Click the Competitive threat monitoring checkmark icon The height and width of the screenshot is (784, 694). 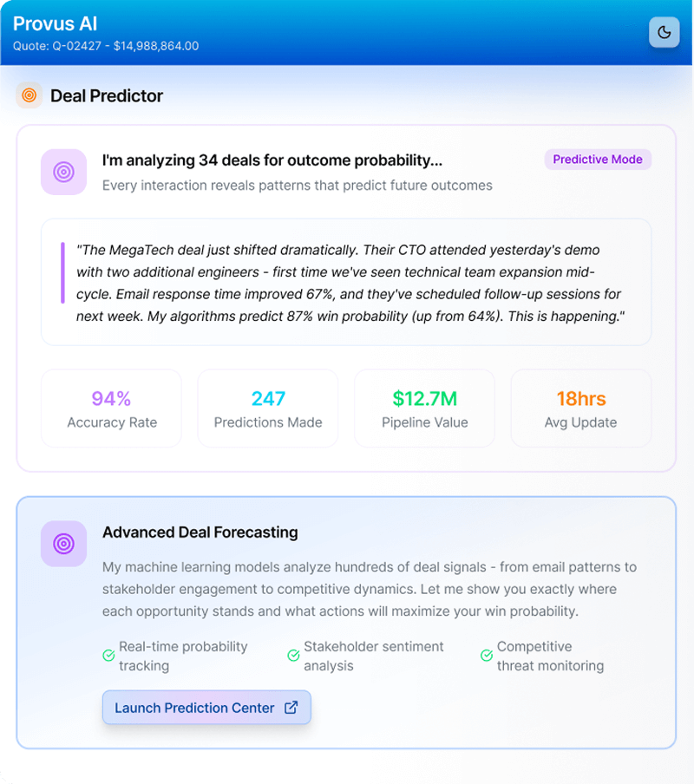tap(487, 656)
